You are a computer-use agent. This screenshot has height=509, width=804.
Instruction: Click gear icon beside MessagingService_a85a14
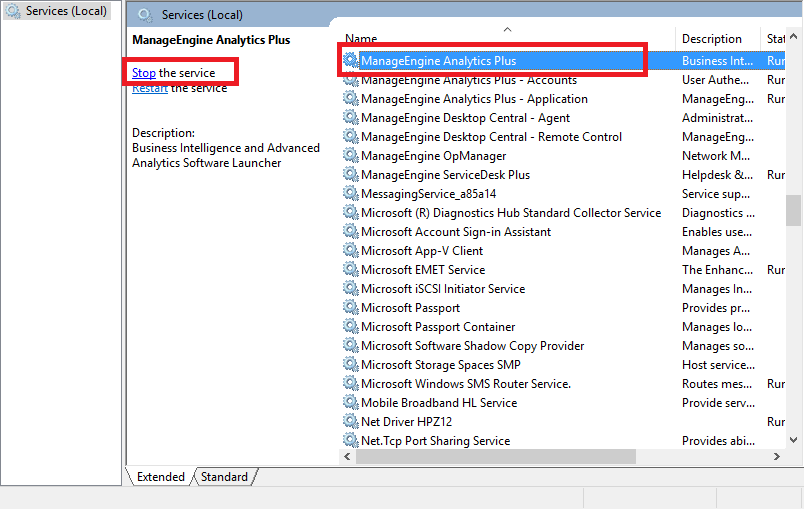click(350, 194)
